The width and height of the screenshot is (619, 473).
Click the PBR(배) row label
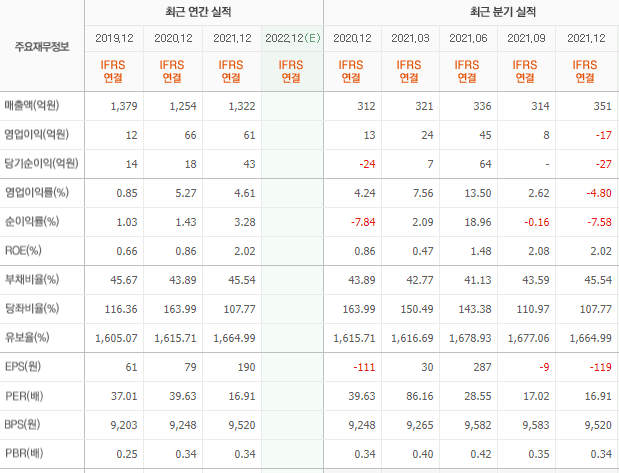24,454
